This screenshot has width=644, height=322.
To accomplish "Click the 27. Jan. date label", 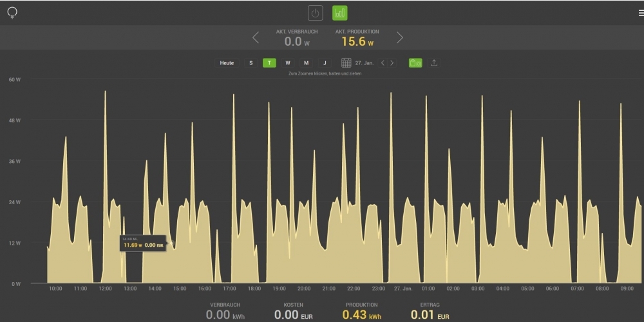I will click(365, 63).
